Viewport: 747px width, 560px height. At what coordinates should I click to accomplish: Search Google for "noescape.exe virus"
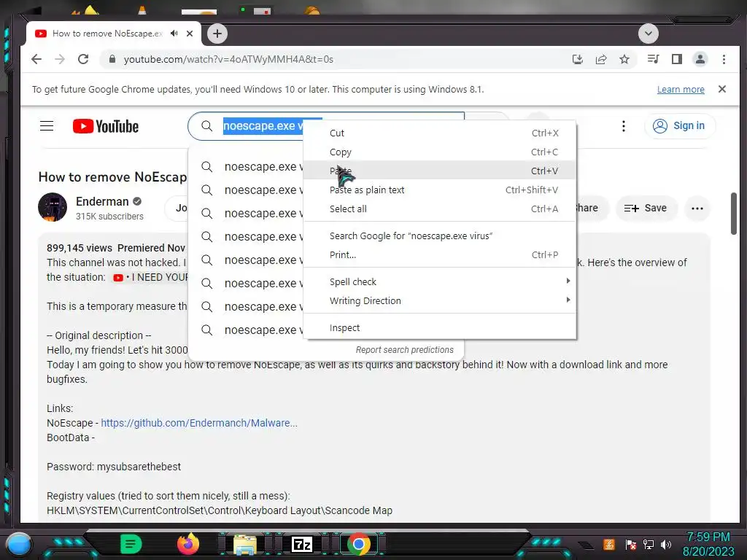coord(439,236)
